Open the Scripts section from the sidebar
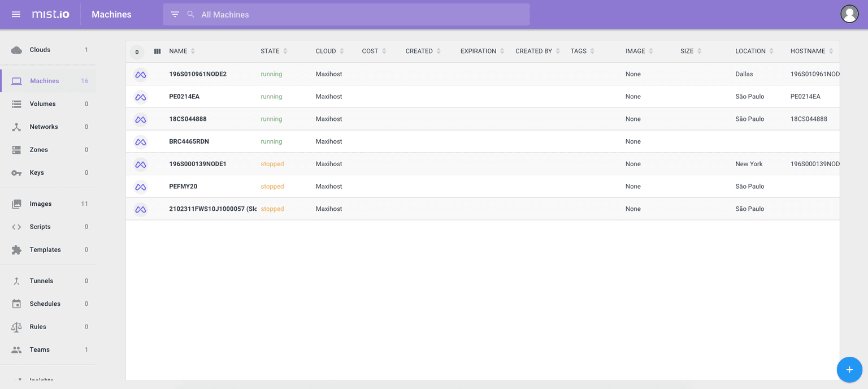 click(x=40, y=227)
